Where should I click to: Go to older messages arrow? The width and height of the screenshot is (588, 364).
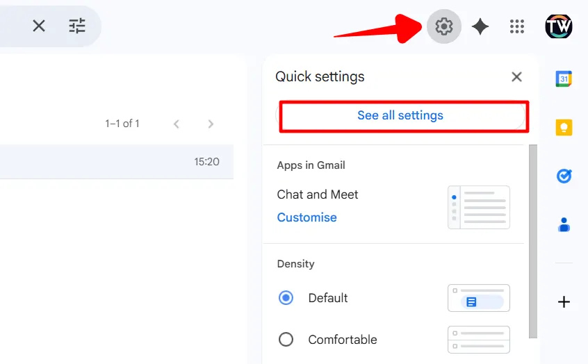tap(211, 124)
